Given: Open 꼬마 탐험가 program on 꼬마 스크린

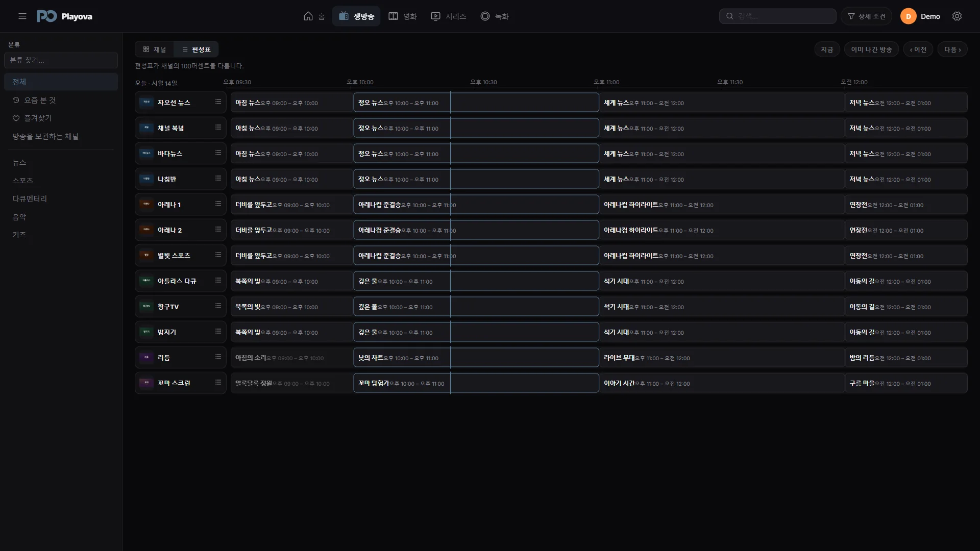Looking at the screenshot, I should 476,383.
